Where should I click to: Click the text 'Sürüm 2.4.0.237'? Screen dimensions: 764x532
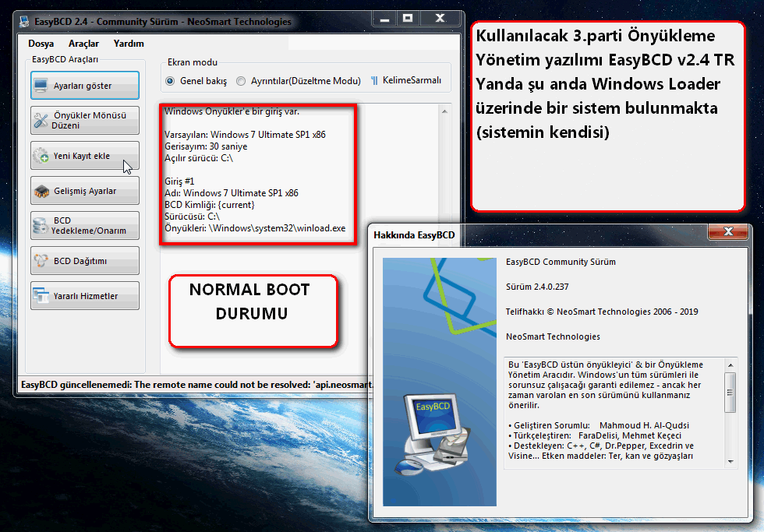click(537, 287)
